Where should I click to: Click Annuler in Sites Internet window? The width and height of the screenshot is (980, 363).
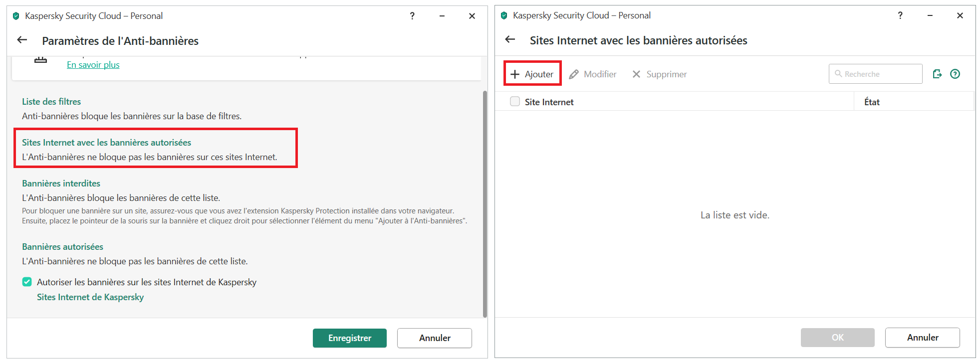[x=923, y=338]
